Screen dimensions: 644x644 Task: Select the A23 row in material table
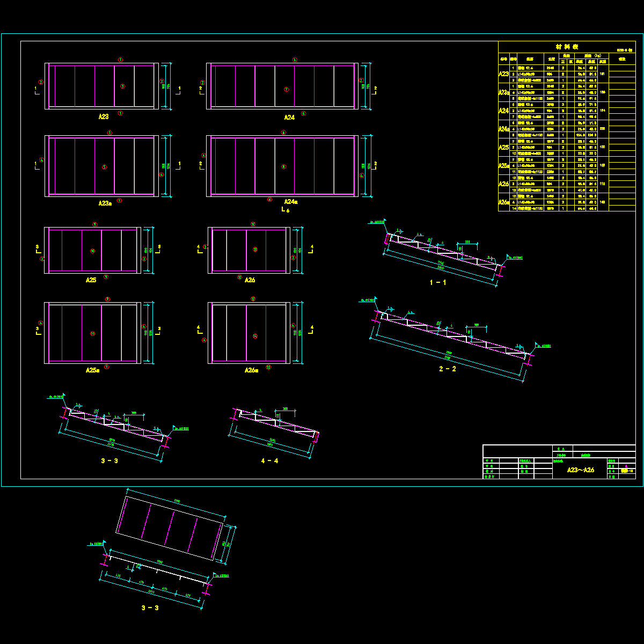[x=503, y=74]
